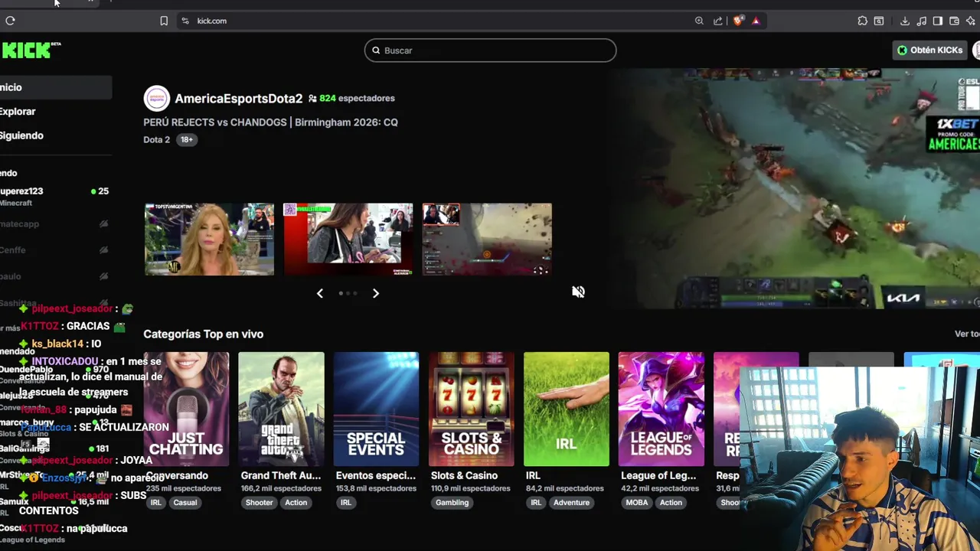Open the Brave Shields lion icon
The height and width of the screenshot is (551, 980).
click(737, 21)
